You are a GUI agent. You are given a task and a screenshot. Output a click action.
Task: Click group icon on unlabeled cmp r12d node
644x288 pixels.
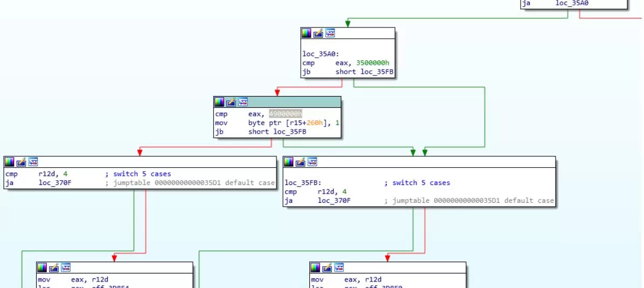tap(33, 162)
